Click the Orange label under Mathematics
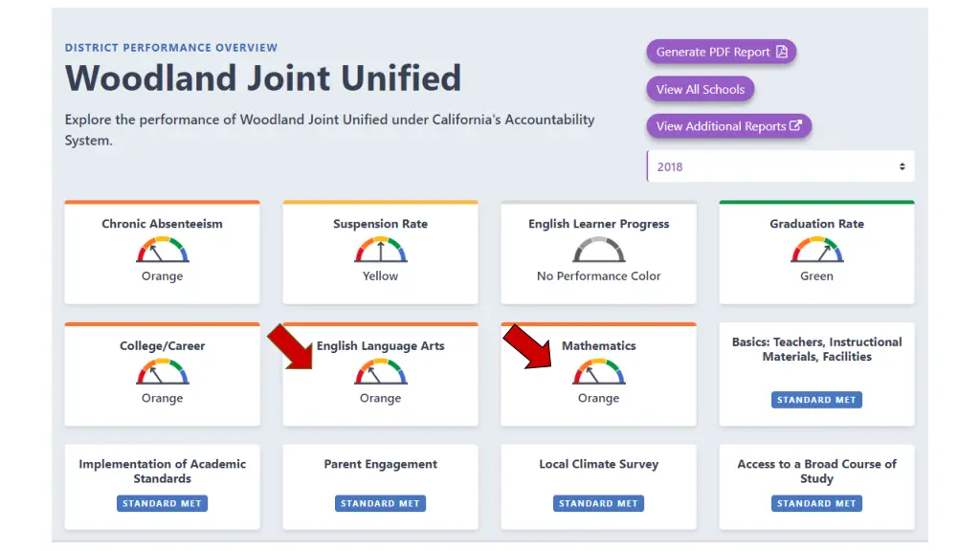 click(598, 398)
